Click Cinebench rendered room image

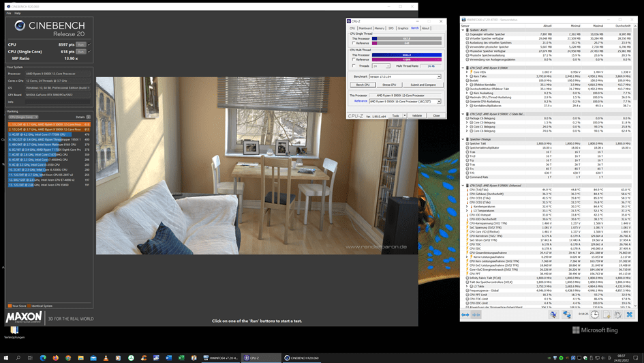click(257, 166)
